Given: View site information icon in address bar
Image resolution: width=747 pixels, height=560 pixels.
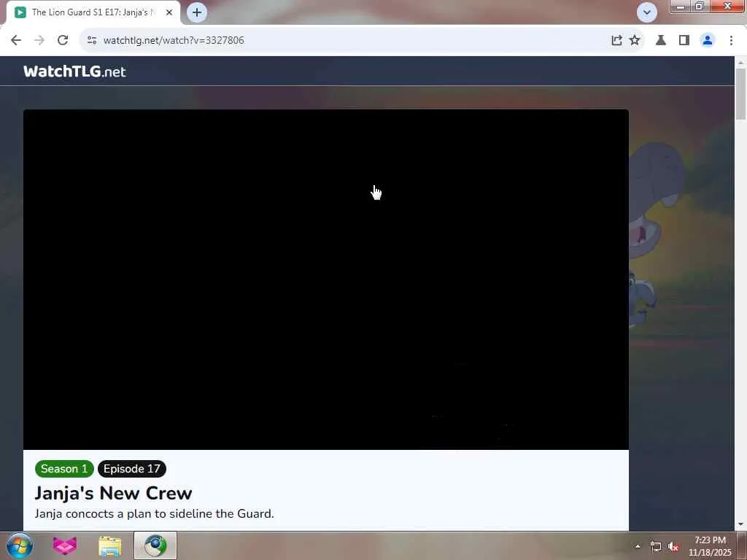Looking at the screenshot, I should (x=92, y=41).
